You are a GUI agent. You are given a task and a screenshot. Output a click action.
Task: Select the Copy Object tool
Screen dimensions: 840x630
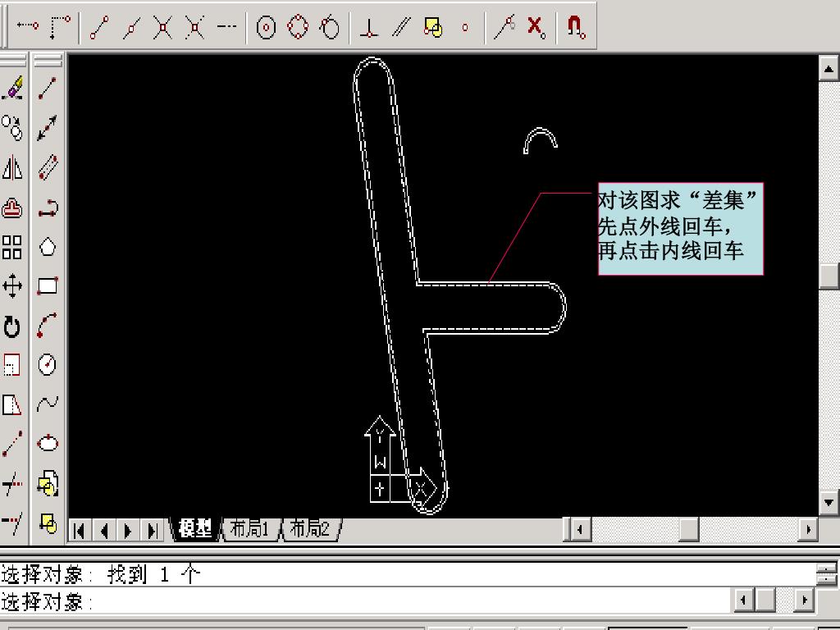(12, 127)
